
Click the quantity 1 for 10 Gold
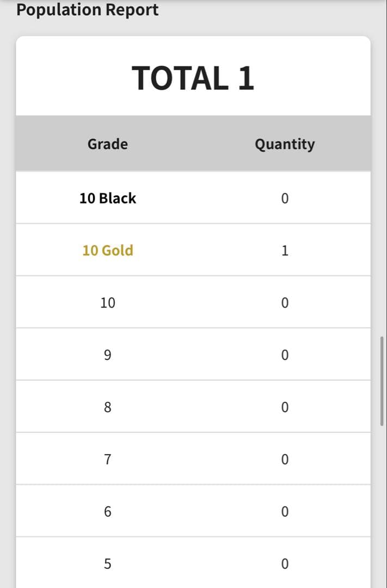tap(285, 250)
